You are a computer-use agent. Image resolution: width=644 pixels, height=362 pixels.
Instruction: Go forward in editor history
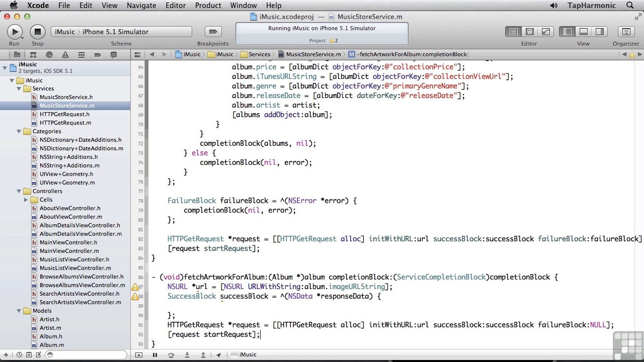165,54
